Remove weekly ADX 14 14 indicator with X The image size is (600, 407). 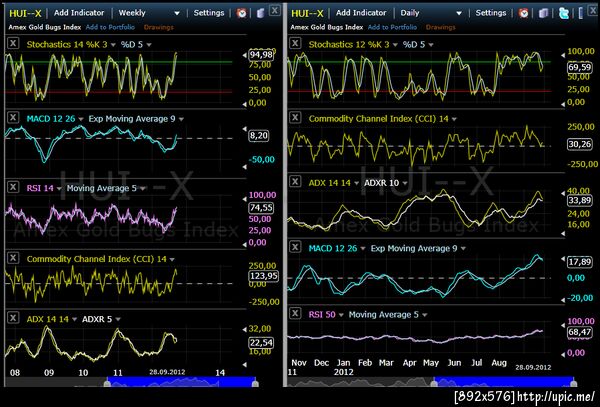pos(13,317)
